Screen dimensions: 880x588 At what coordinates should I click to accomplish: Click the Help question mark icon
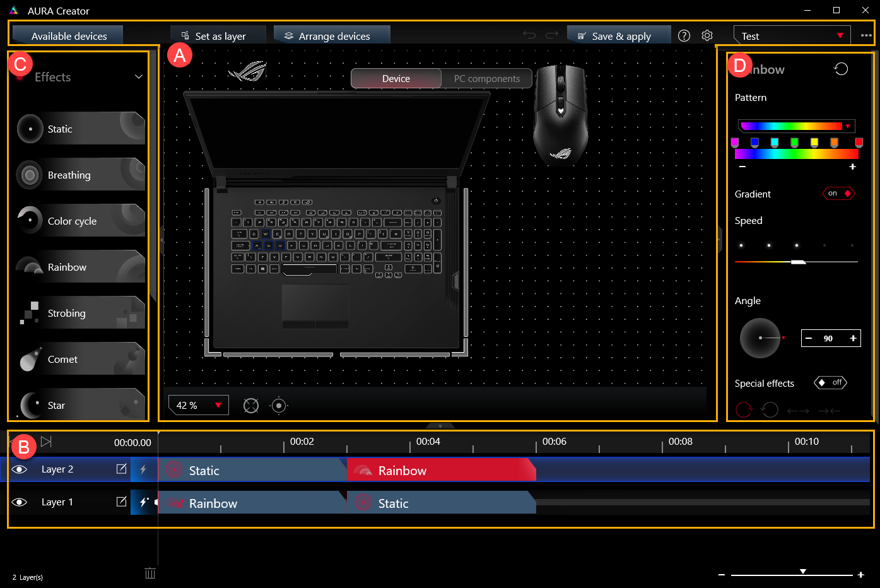click(684, 36)
